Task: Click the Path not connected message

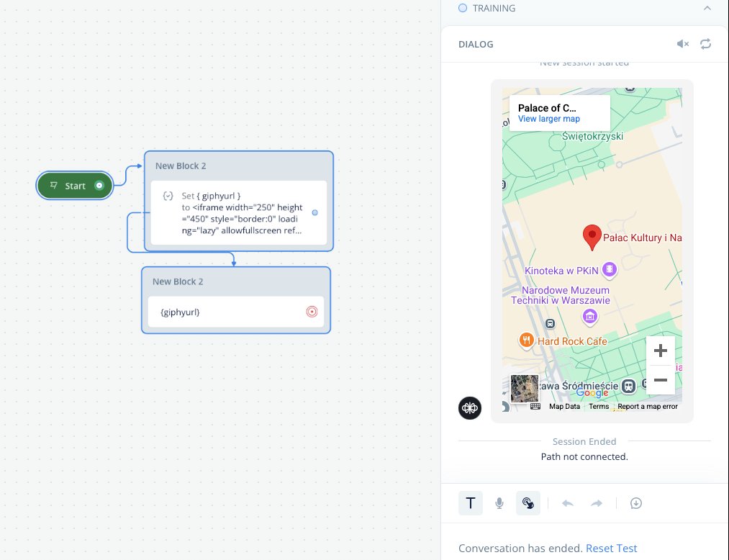Action: coord(584,457)
